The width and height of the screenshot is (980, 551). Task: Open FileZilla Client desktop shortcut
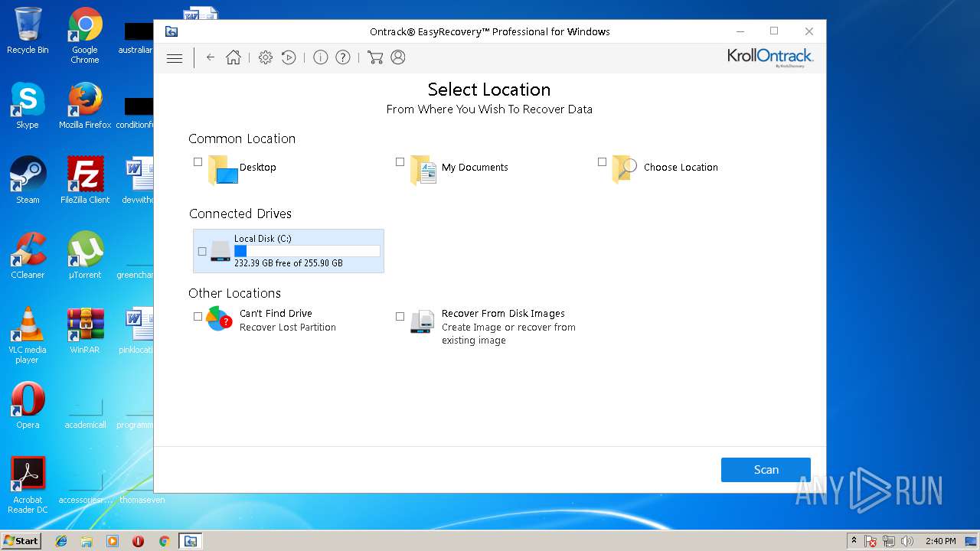85,180
